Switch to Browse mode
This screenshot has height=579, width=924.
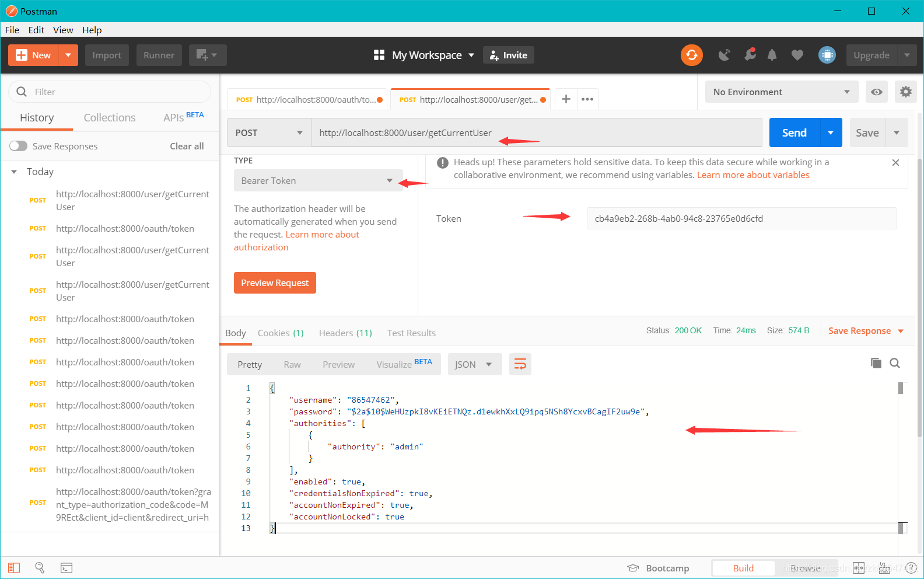point(806,568)
